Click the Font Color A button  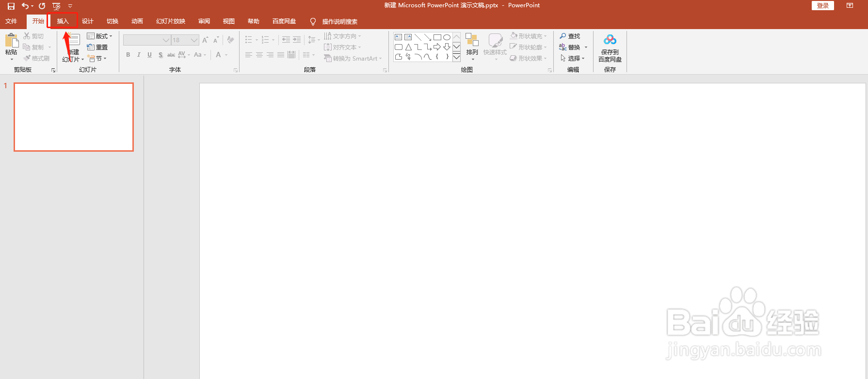click(x=219, y=55)
